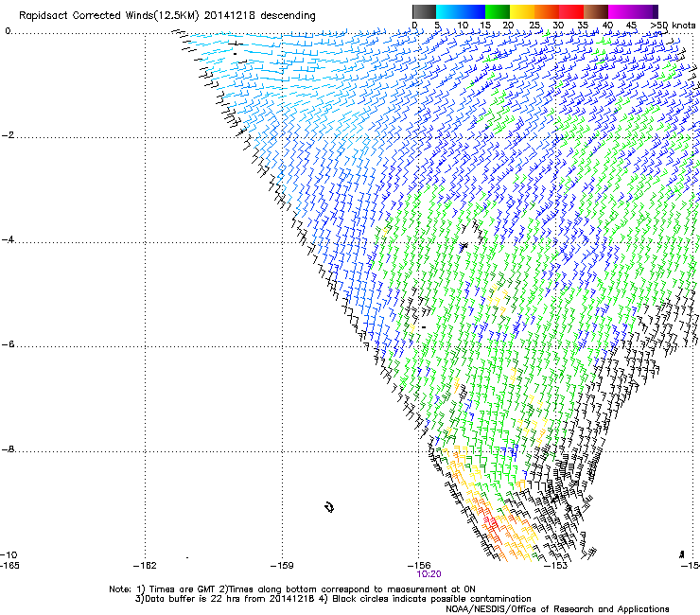
Task: Click the note about the 22 hr data buffer
Action: (x=333, y=599)
